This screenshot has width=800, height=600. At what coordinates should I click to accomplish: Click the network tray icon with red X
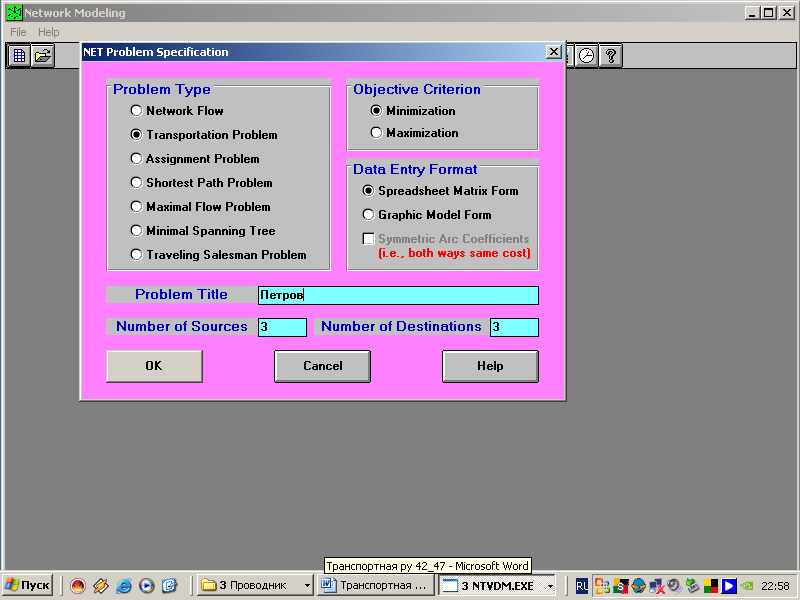(x=657, y=586)
